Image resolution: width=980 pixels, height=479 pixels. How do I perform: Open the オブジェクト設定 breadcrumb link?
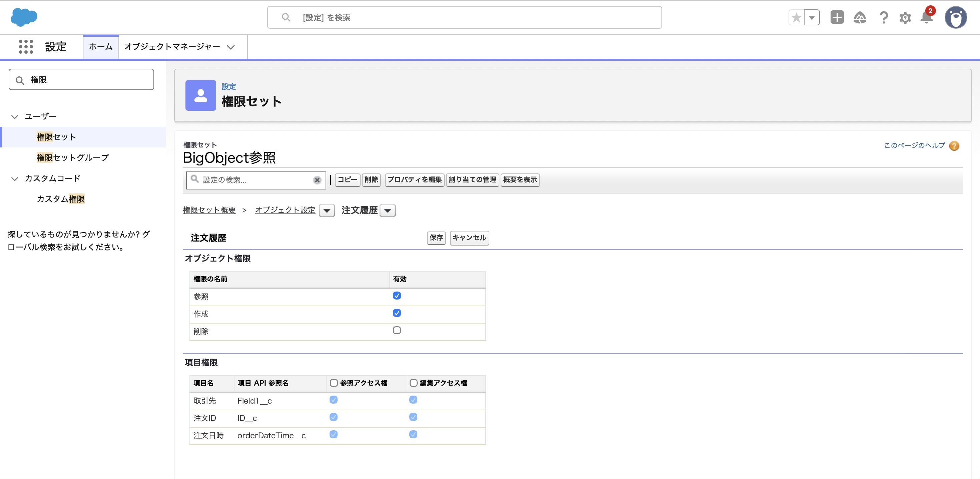[x=285, y=210]
